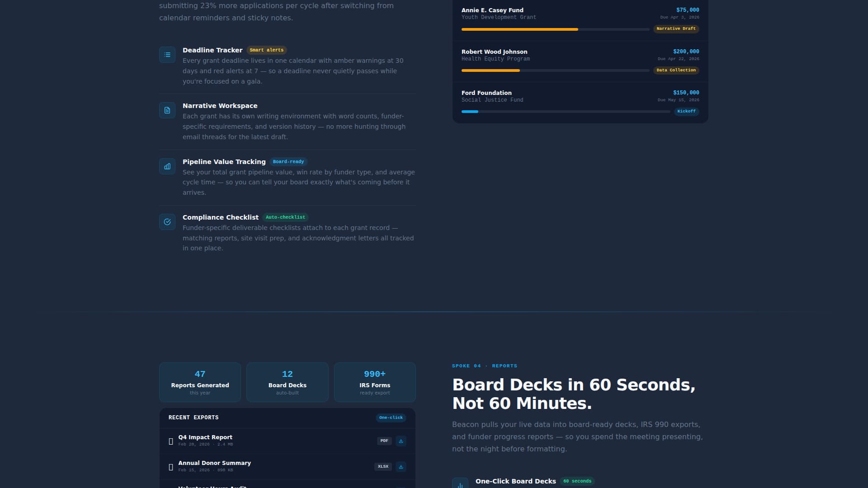Click the Due May 15, 2026 date

click(678, 100)
